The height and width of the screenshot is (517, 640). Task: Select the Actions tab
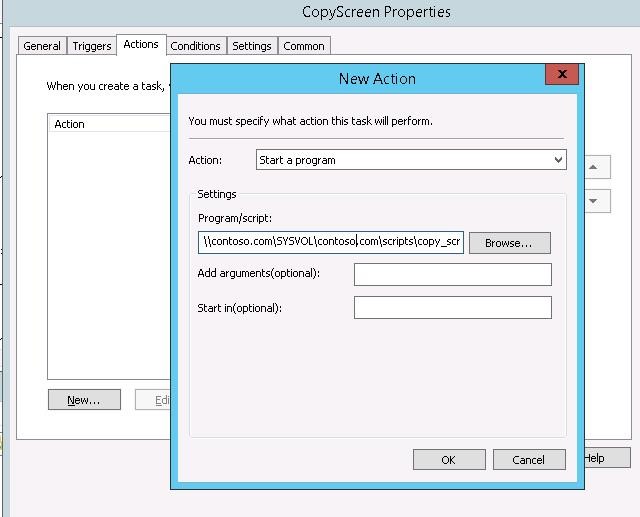(141, 45)
